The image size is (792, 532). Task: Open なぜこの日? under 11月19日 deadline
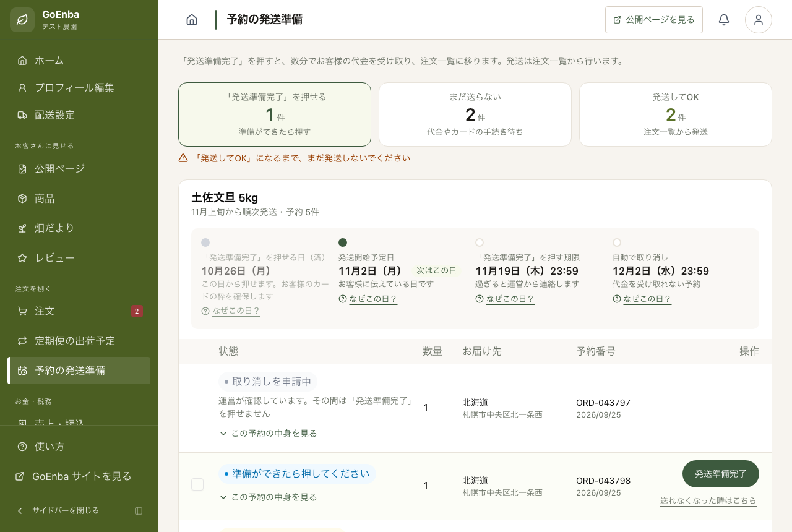tap(505, 299)
